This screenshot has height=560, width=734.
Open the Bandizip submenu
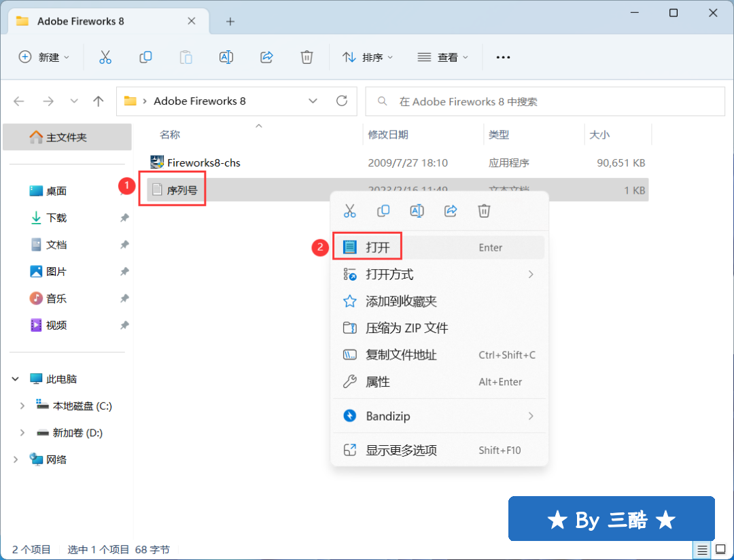tap(438, 416)
